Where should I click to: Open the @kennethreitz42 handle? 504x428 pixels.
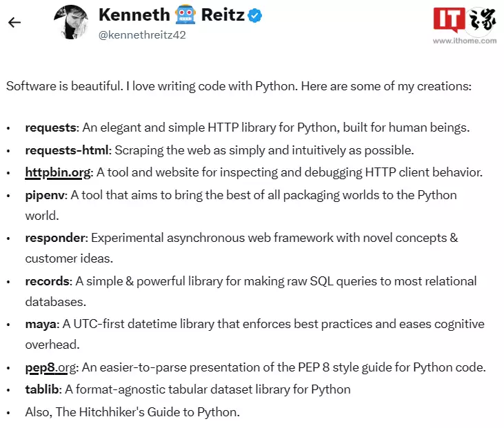(142, 34)
